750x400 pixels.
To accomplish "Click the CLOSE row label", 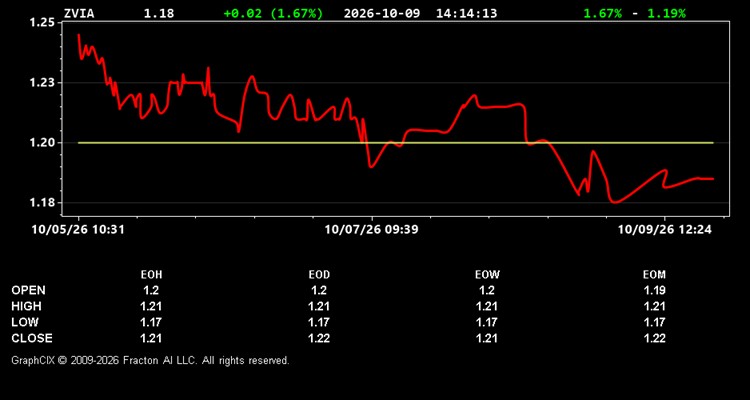I will pyautogui.click(x=32, y=338).
